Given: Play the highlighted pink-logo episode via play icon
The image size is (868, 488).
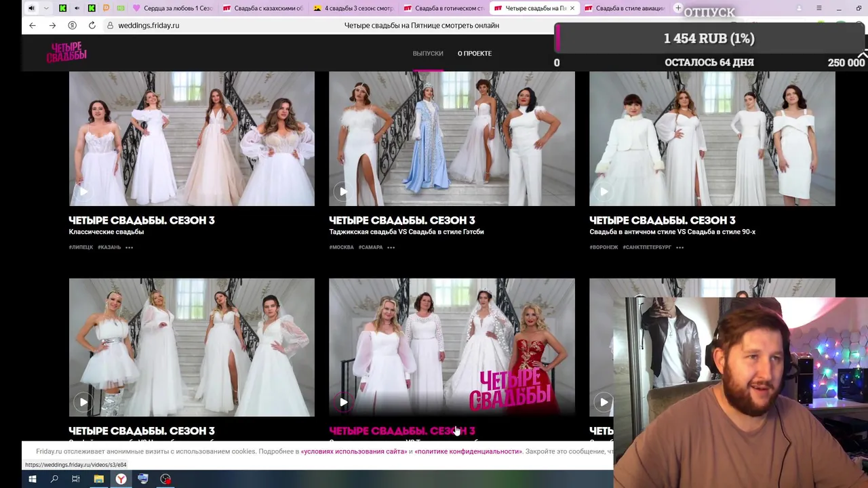Looking at the screenshot, I should 344,402.
